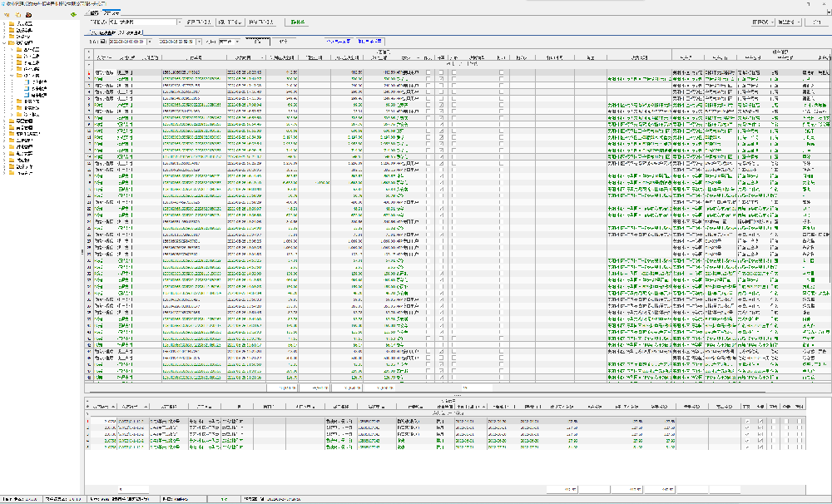Click into the end date-time field
Viewport: 832px width, 504px height.
pos(177,42)
